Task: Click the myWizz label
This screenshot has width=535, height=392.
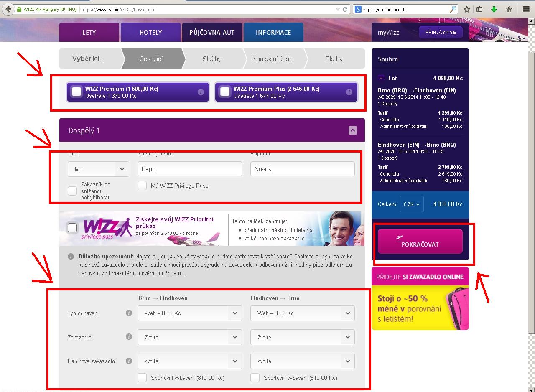Action: 388,32
